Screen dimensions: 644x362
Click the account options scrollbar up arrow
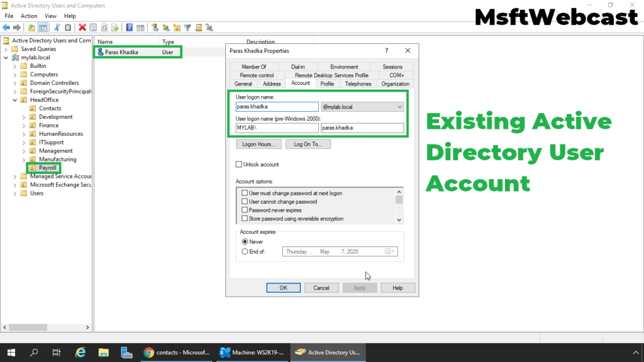[x=399, y=192]
